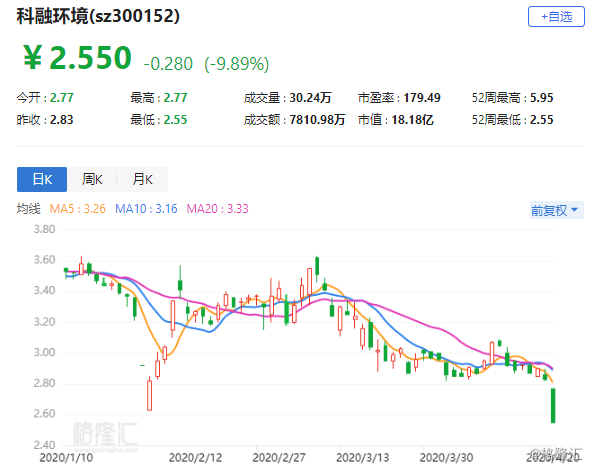590x468 pixels.
Task: Click the 成交额 turnover 7810.98万
Action: tap(317, 120)
